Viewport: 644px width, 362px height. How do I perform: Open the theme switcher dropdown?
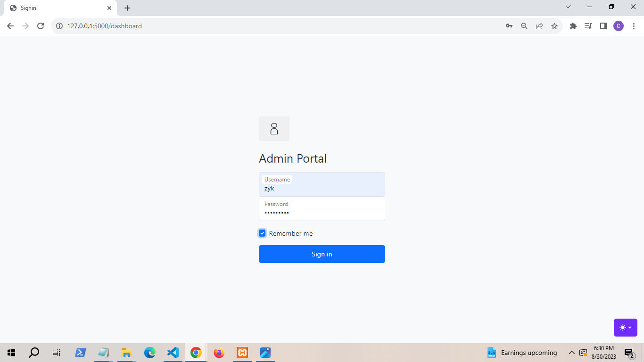pos(625,328)
